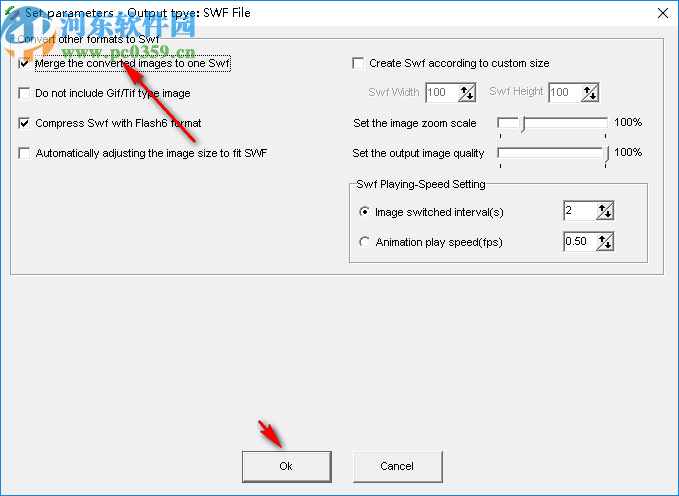Image resolution: width=679 pixels, height=496 pixels.
Task: Click the Set the output image quality label
Action: coord(418,153)
